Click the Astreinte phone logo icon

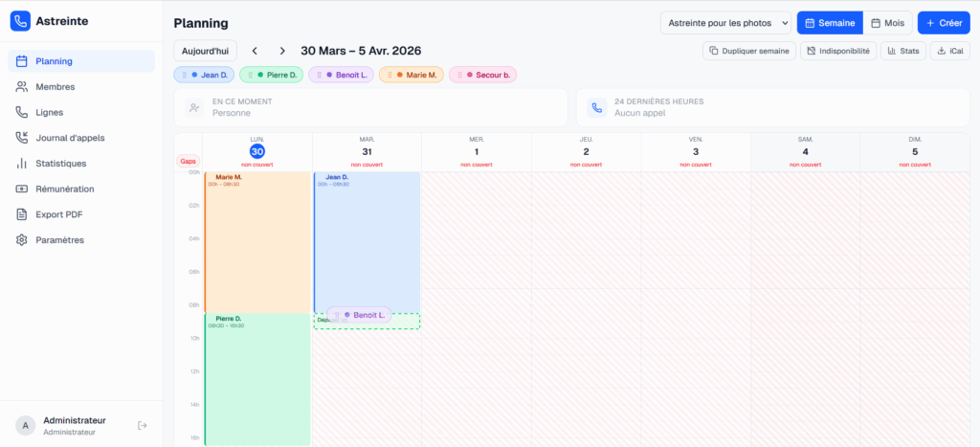click(21, 21)
